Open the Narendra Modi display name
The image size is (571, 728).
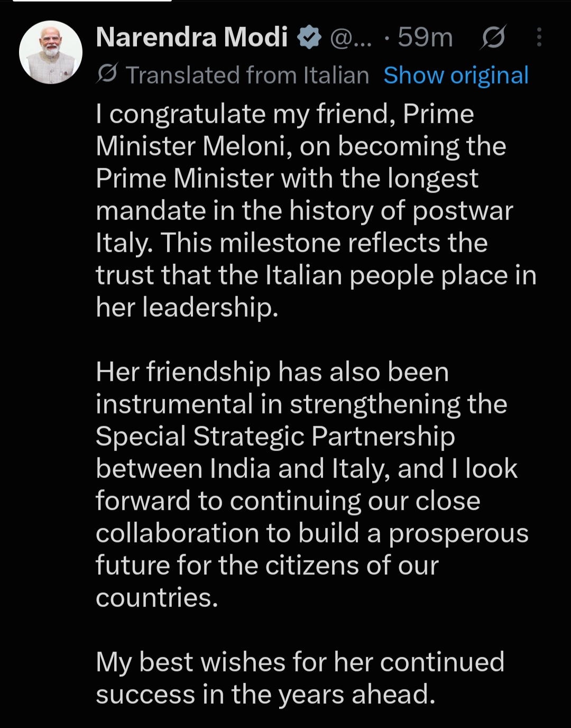(192, 38)
